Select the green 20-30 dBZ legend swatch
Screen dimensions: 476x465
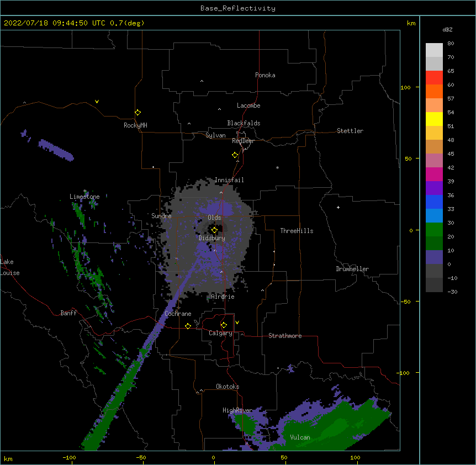pos(434,230)
